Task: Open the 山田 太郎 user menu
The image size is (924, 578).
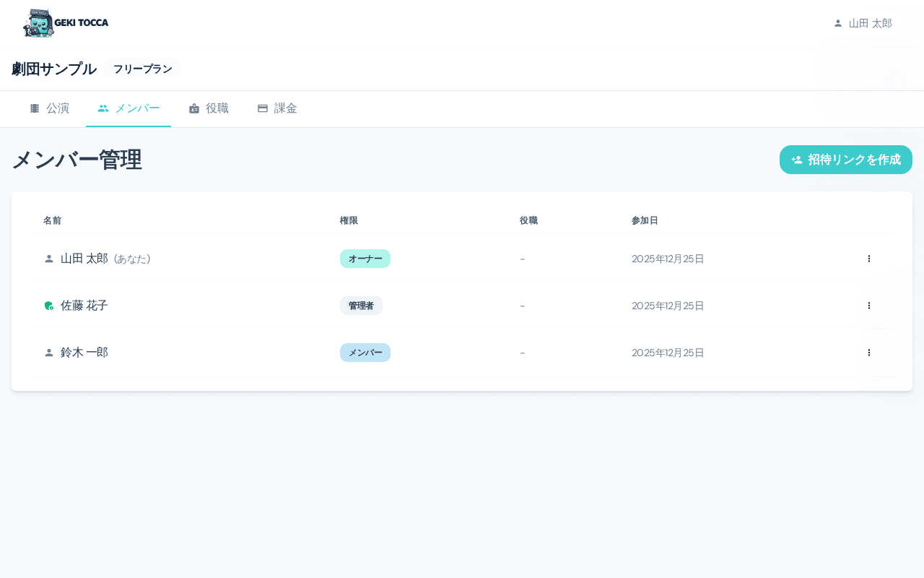Action: point(863,23)
